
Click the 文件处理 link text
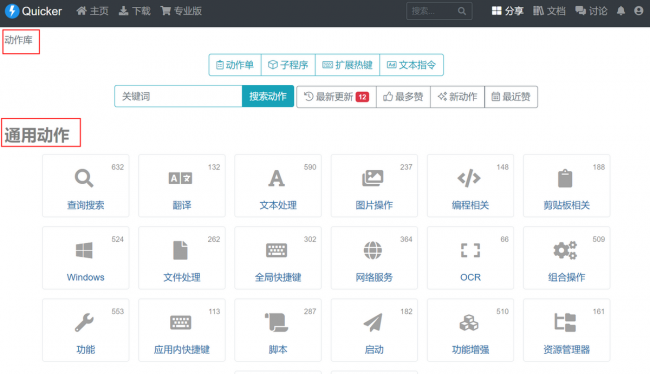point(182,277)
